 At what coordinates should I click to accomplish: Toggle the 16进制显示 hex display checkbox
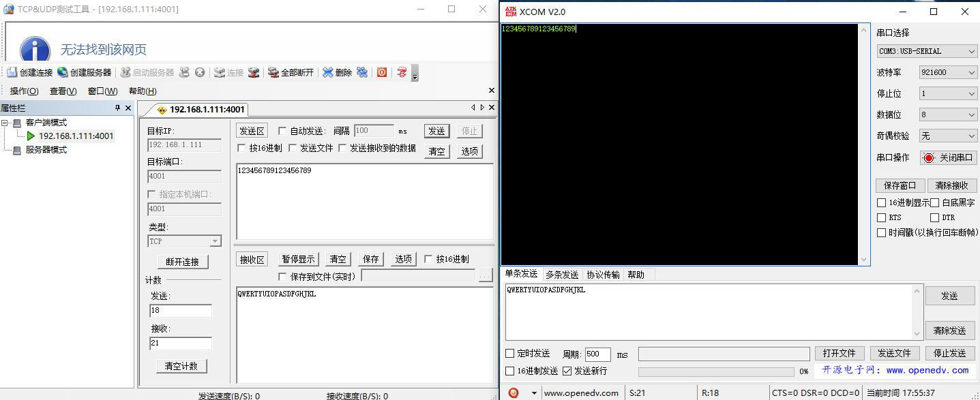click(x=881, y=203)
